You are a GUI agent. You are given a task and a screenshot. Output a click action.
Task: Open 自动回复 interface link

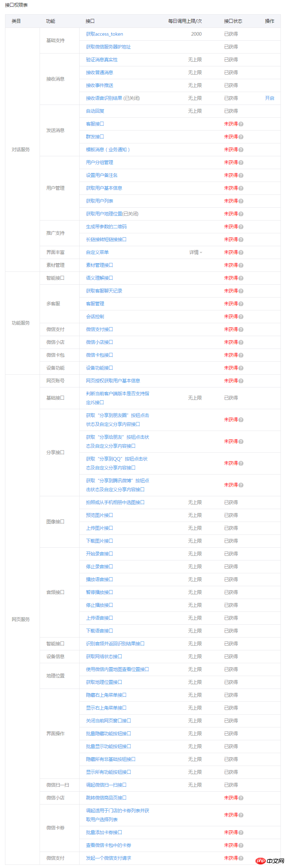click(x=95, y=111)
